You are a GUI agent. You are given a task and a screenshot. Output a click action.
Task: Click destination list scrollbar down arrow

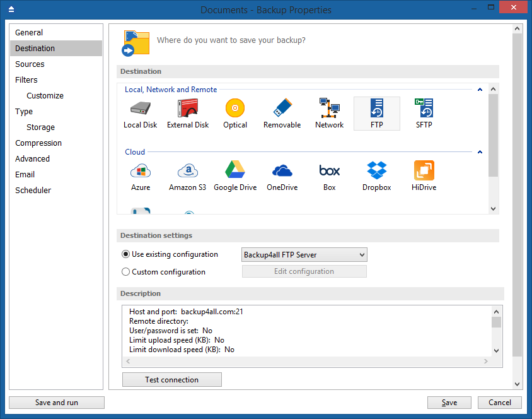point(494,209)
